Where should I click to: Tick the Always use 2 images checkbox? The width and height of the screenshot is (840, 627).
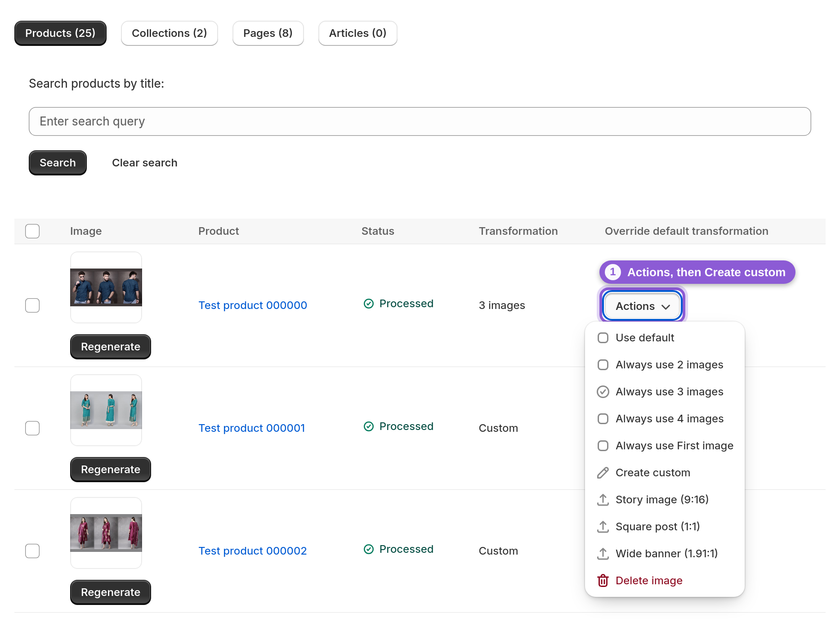[603, 365]
